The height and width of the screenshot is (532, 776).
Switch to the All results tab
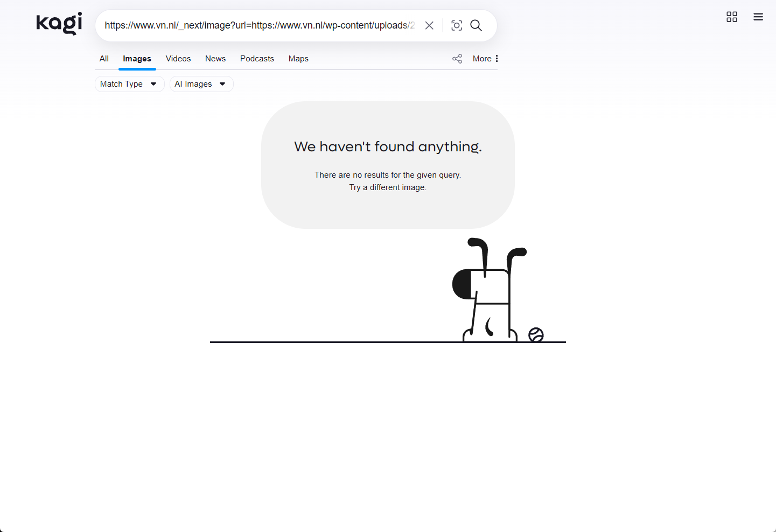tap(104, 59)
